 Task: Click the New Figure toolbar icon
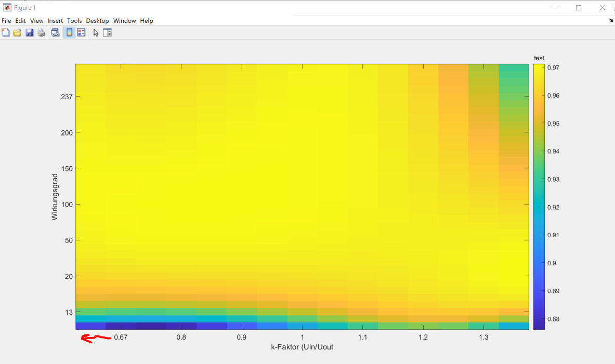coord(6,33)
